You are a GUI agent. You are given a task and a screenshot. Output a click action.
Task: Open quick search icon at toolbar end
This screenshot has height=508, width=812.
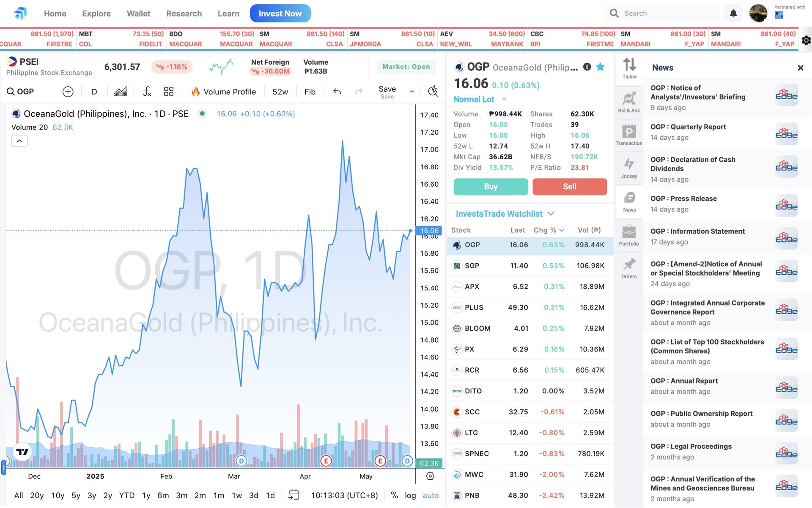(x=433, y=91)
